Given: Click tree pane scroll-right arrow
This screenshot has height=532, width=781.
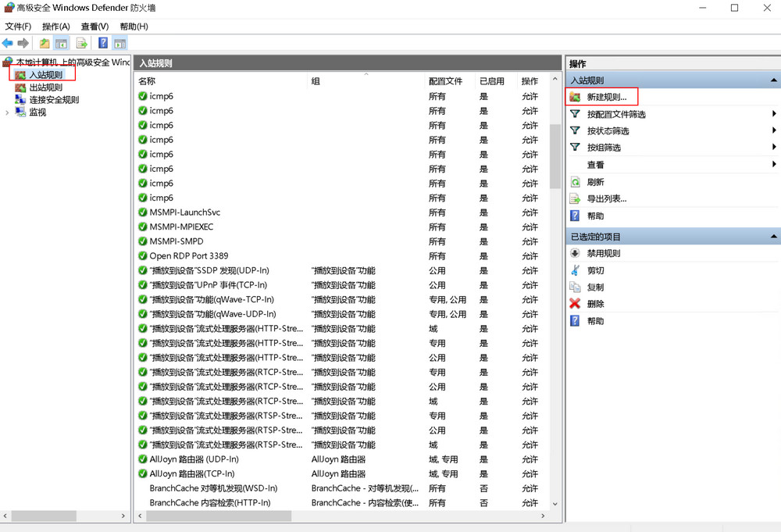Looking at the screenshot, I should [x=123, y=516].
